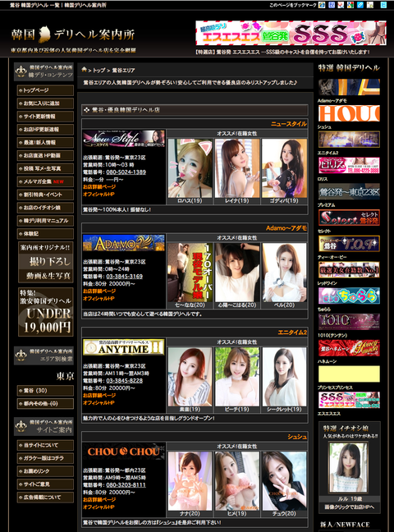Bookmark page with Yahoo bookmark icon
The image size is (394, 532).
(x=341, y=5)
